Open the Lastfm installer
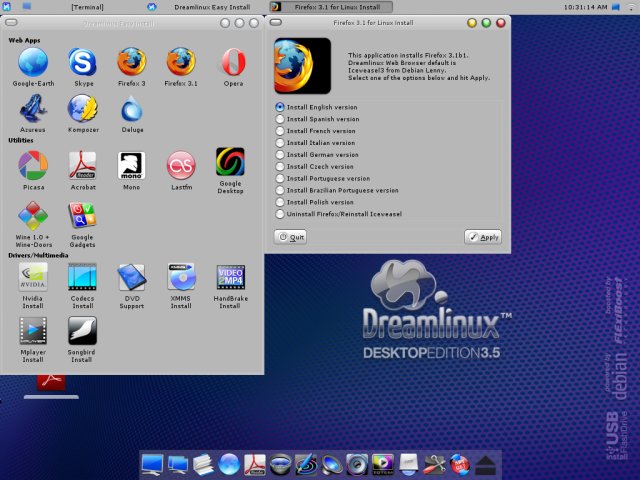 pyautogui.click(x=181, y=165)
